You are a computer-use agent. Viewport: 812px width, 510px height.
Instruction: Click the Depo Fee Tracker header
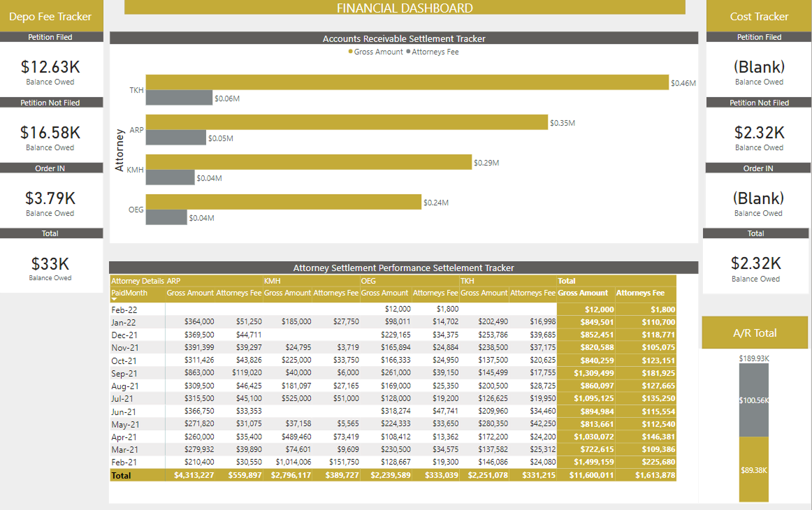[x=51, y=16]
